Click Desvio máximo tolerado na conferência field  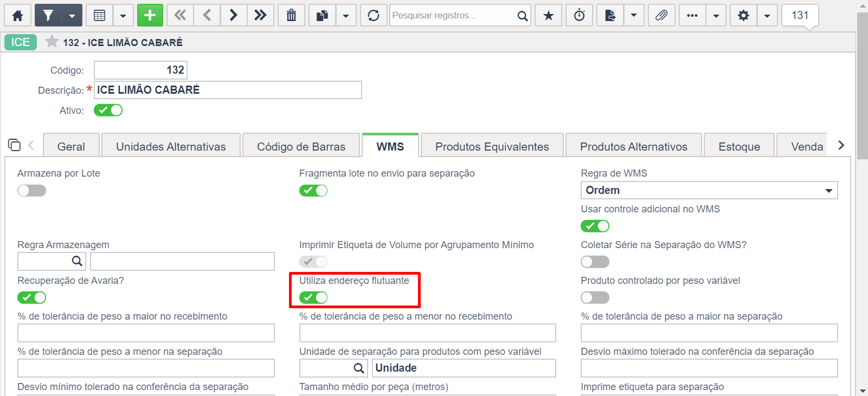tap(709, 368)
